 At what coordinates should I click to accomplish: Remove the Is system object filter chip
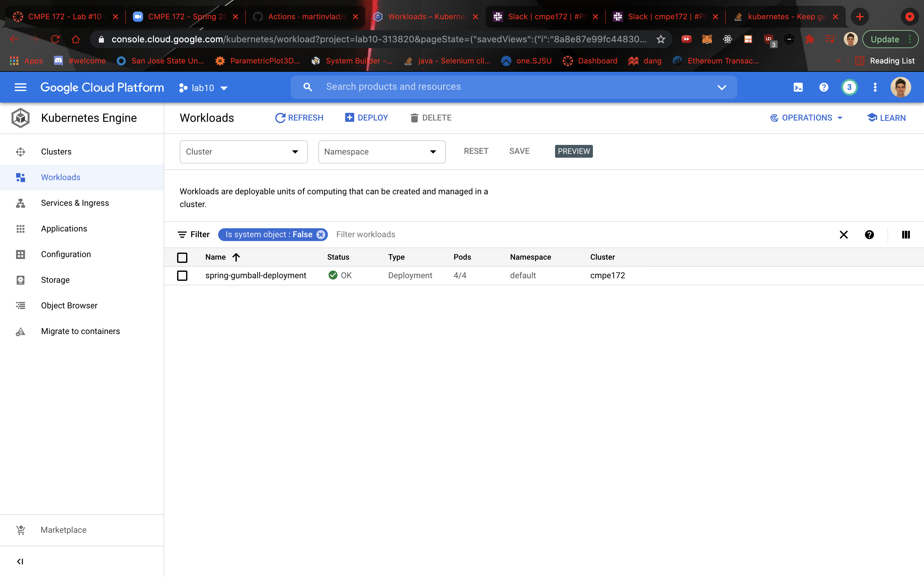click(x=321, y=235)
